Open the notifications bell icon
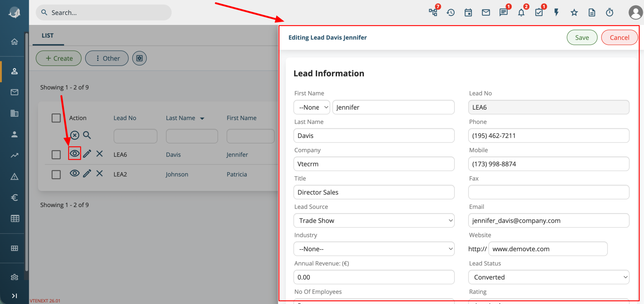The height and width of the screenshot is (304, 644). pyautogui.click(x=521, y=13)
